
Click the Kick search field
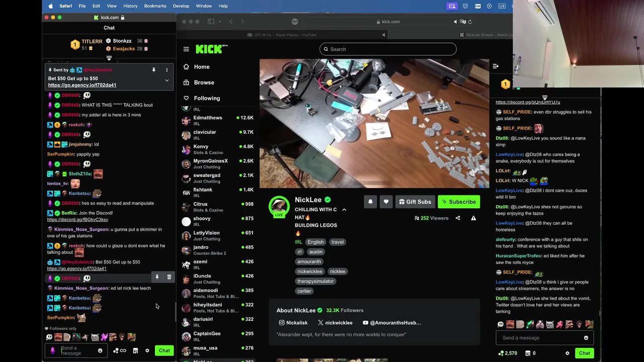click(x=388, y=49)
